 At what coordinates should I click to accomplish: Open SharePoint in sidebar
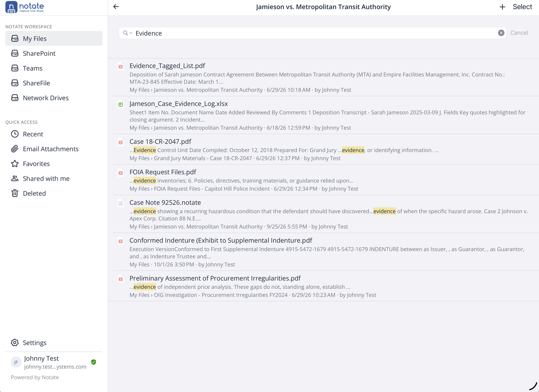click(x=54, y=53)
